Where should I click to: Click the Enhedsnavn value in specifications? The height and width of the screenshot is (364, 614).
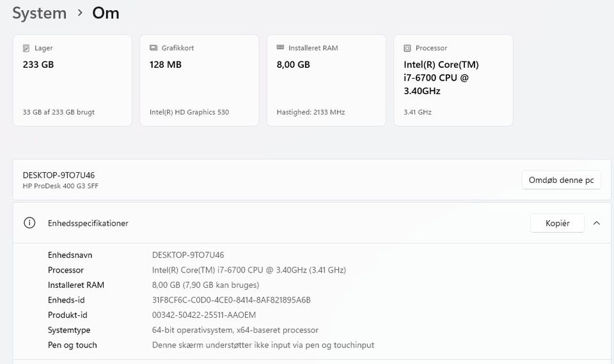coord(188,255)
